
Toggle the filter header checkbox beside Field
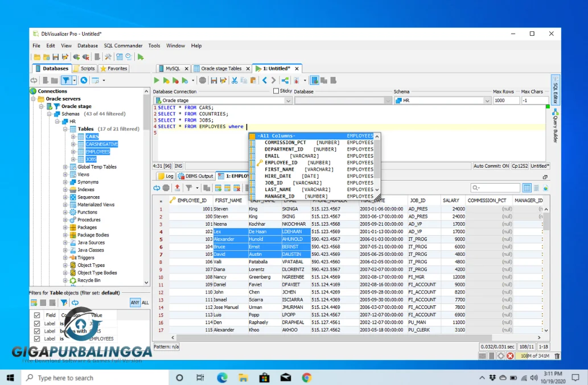[37, 315]
